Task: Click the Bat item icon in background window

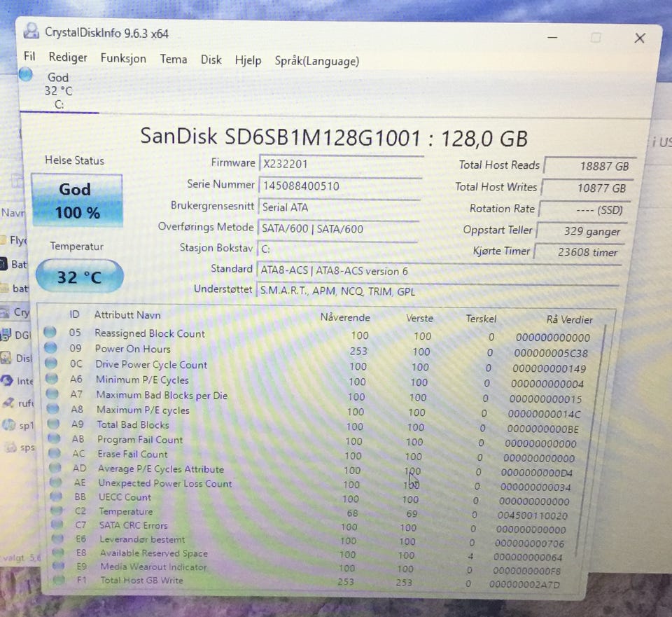Action: (3, 264)
